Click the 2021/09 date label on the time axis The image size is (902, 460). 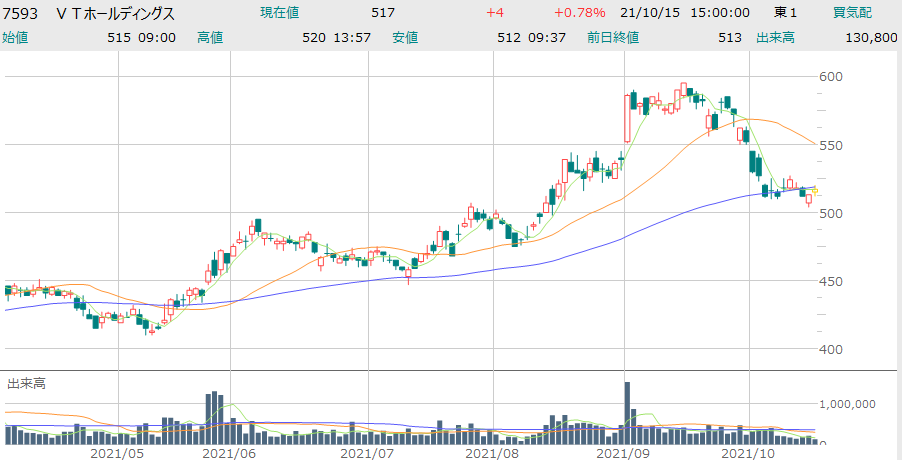coord(624,453)
